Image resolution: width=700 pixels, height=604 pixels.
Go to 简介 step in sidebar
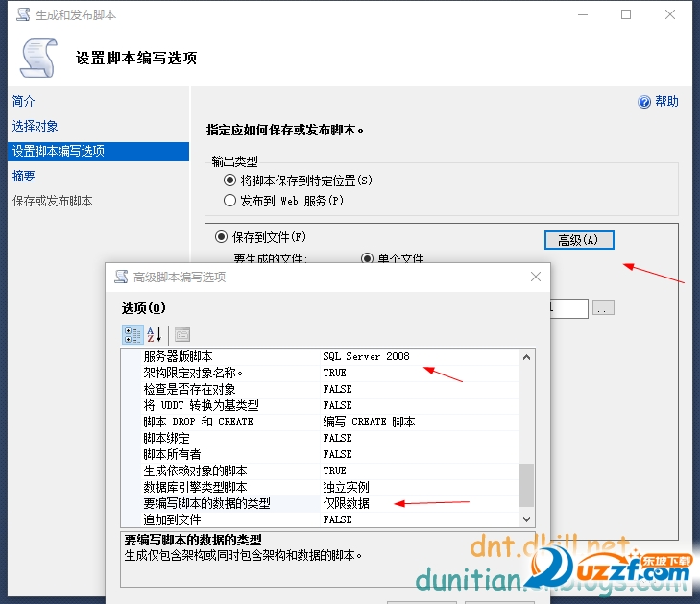click(x=24, y=101)
